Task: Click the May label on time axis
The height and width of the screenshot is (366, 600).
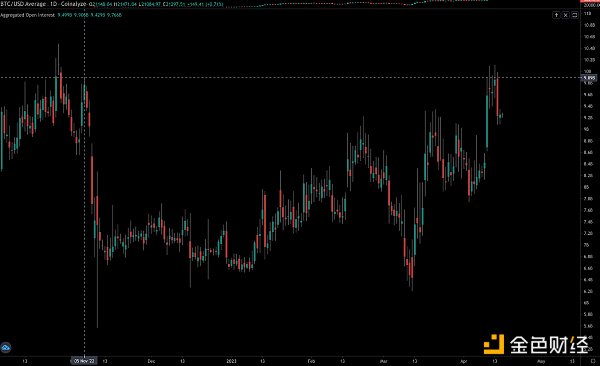Action: pos(541,361)
